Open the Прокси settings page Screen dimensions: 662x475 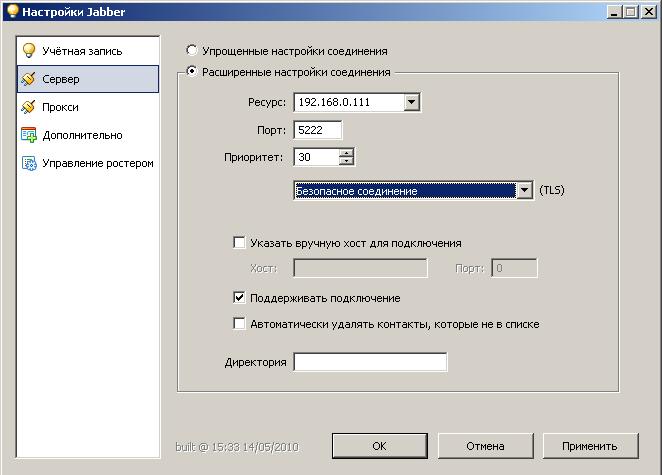coord(88,107)
